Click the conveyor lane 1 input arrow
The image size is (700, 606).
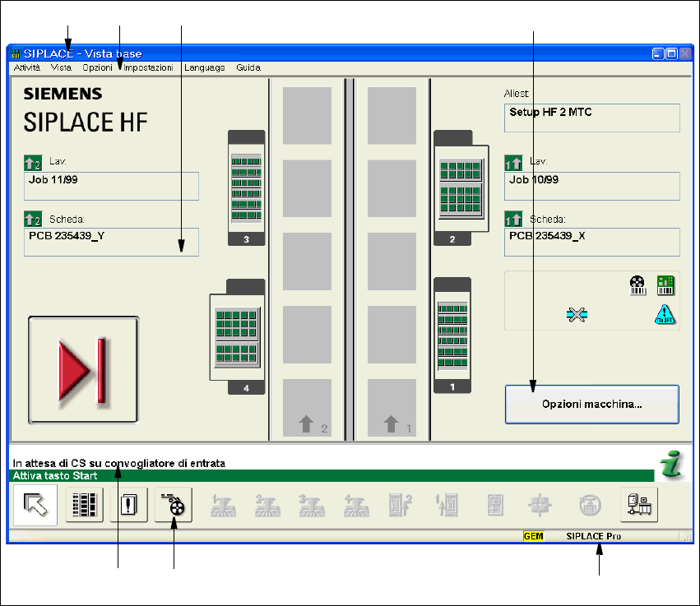[391, 424]
